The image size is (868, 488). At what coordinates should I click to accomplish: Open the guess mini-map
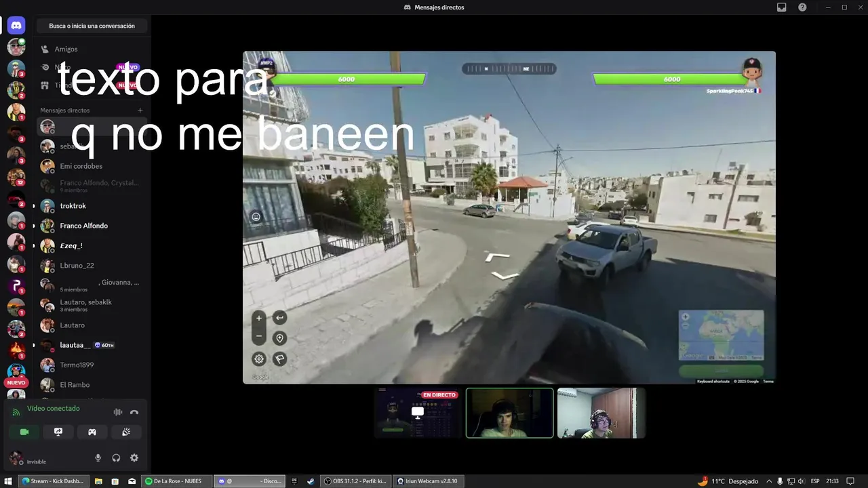721,335
